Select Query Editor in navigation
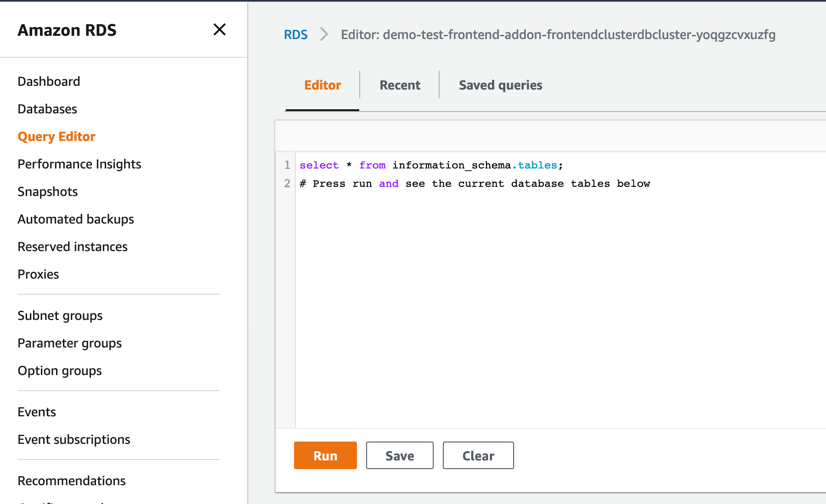The height and width of the screenshot is (504, 826). (x=57, y=136)
